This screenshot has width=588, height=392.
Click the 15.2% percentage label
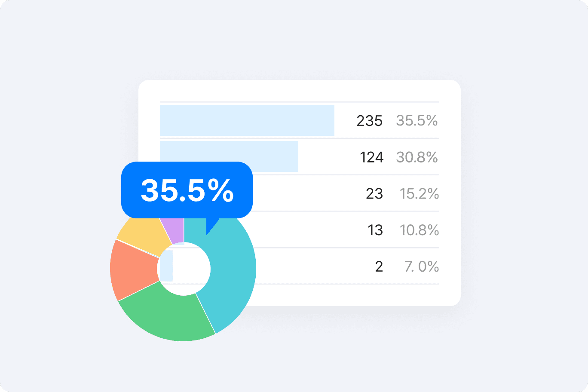point(419,194)
